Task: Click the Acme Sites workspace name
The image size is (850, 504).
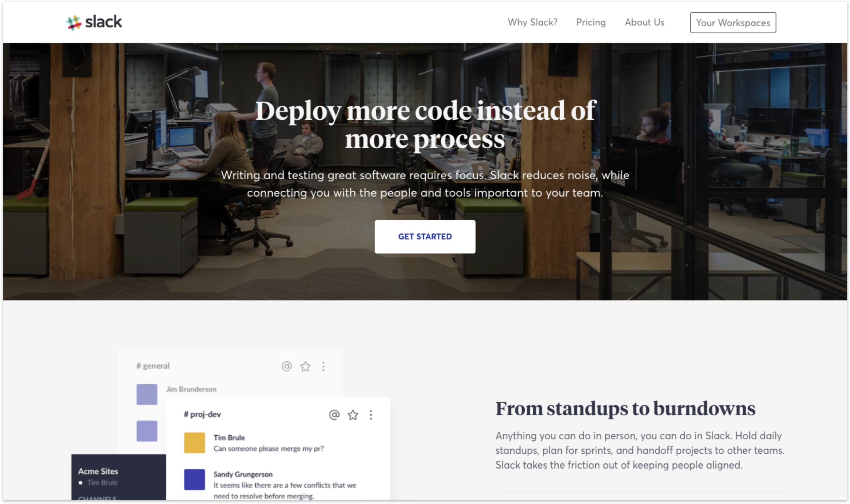Action: pyautogui.click(x=98, y=471)
